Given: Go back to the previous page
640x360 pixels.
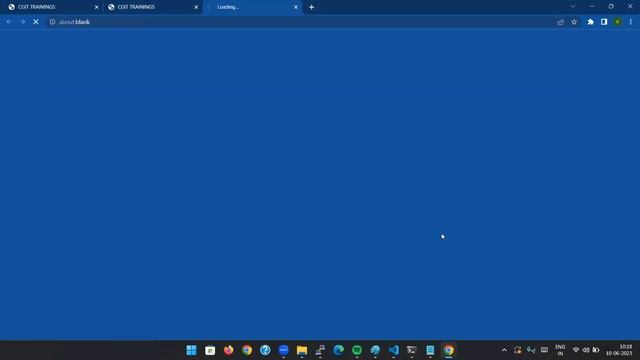Looking at the screenshot, I should coord(9,22).
